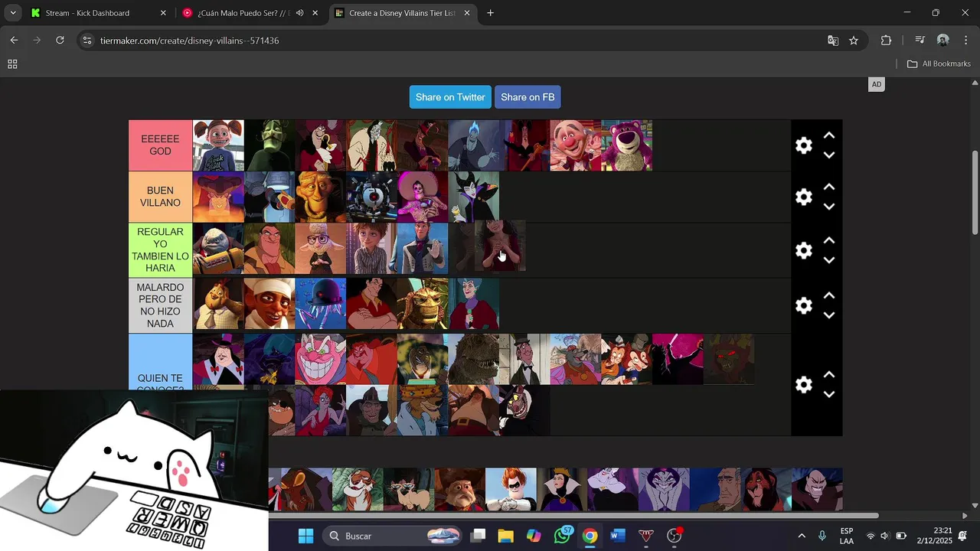Select the MALARDO PERO DE NO HIZO NADA label
980x551 pixels.
click(160, 305)
